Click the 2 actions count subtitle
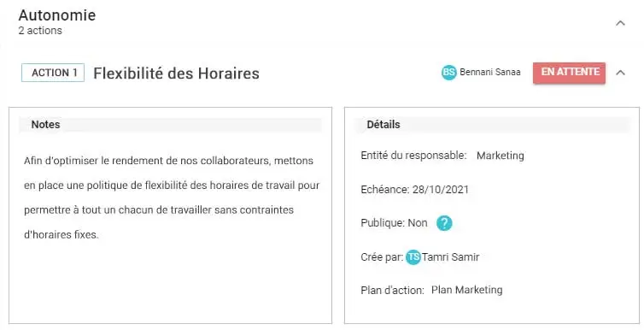This screenshot has height=330, width=644. pyautogui.click(x=40, y=31)
